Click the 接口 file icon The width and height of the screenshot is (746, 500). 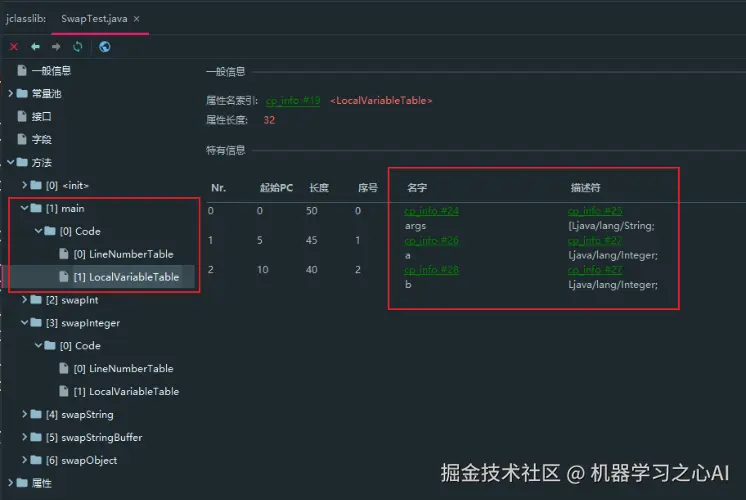click(x=22, y=117)
